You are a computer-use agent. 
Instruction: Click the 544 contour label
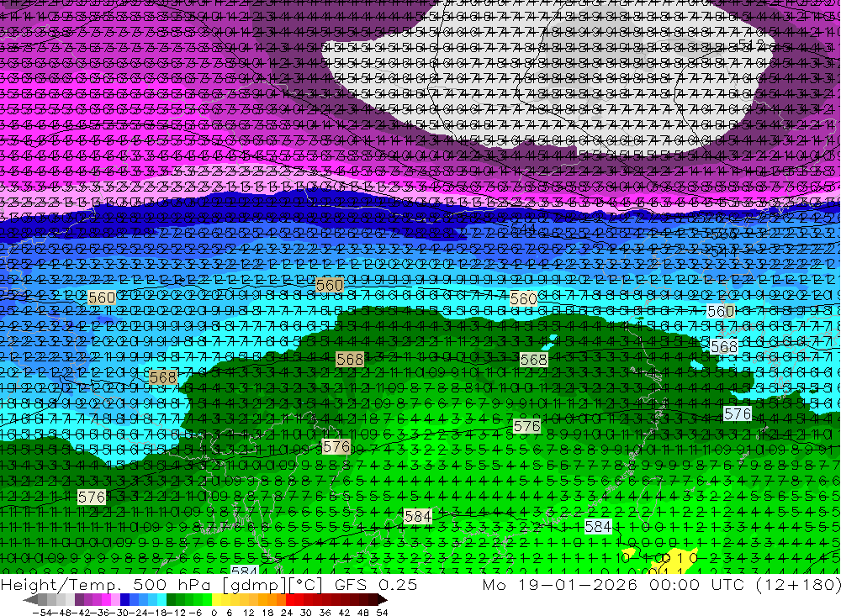[x=523, y=227]
